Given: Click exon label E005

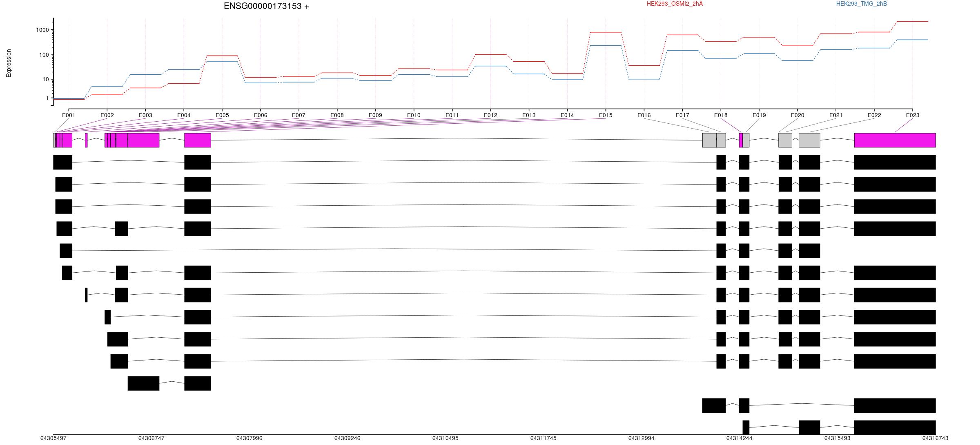Looking at the screenshot, I should [222, 115].
